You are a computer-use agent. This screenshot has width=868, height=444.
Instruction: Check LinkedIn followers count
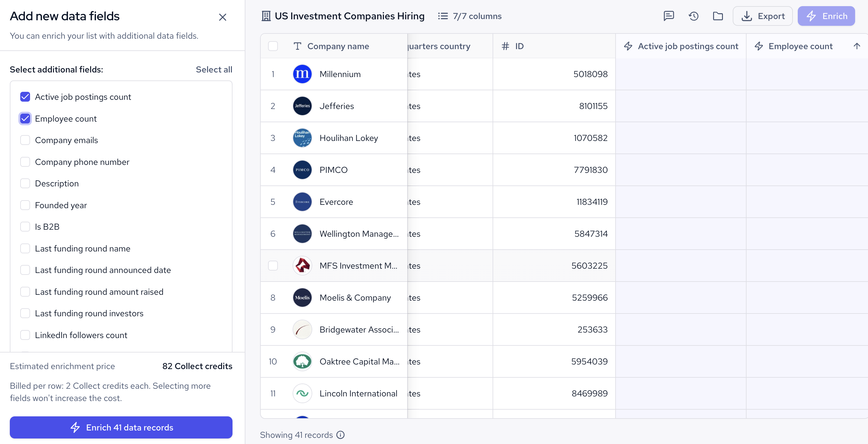[25, 335]
